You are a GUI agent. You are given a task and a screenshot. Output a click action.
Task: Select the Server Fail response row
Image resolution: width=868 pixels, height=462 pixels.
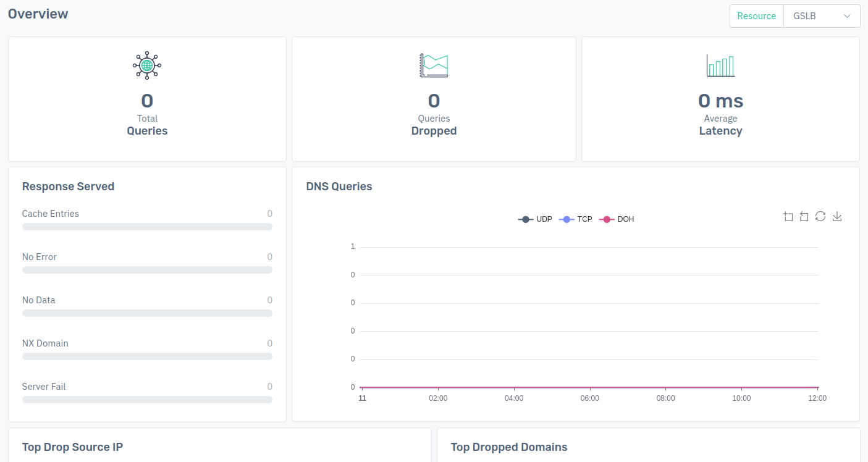coord(147,393)
